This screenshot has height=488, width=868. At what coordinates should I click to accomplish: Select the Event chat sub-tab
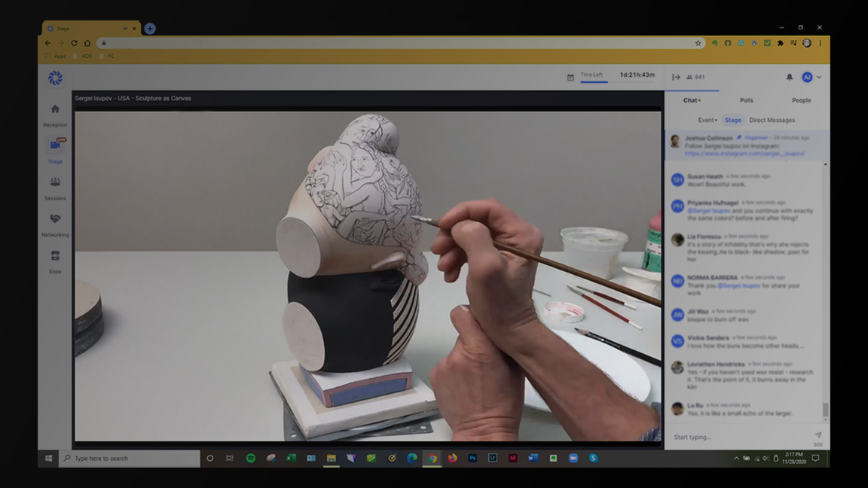point(707,120)
